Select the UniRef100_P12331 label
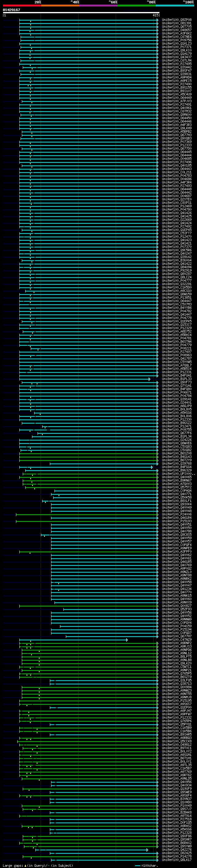197x868 pixels. coord(176,372)
